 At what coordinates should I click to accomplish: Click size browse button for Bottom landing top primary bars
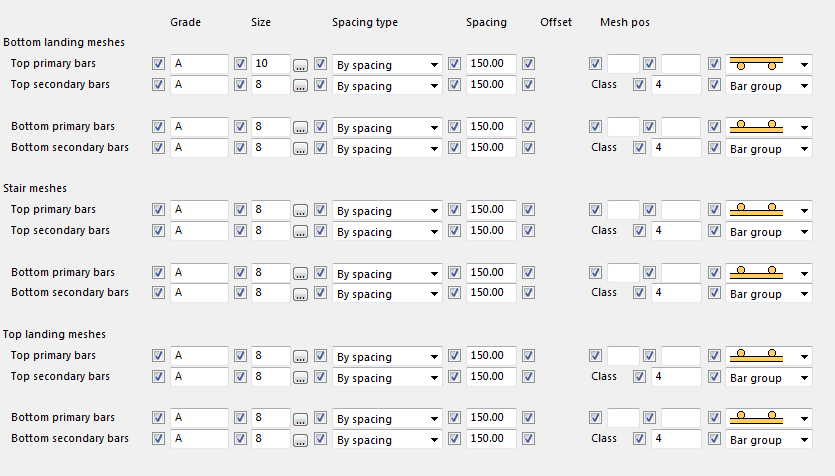(301, 65)
